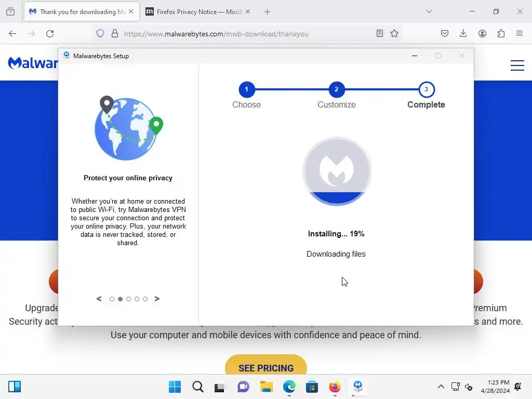The height and width of the screenshot is (399, 532).
Task: Toggle reader view icon in address bar
Action: [x=380, y=33]
